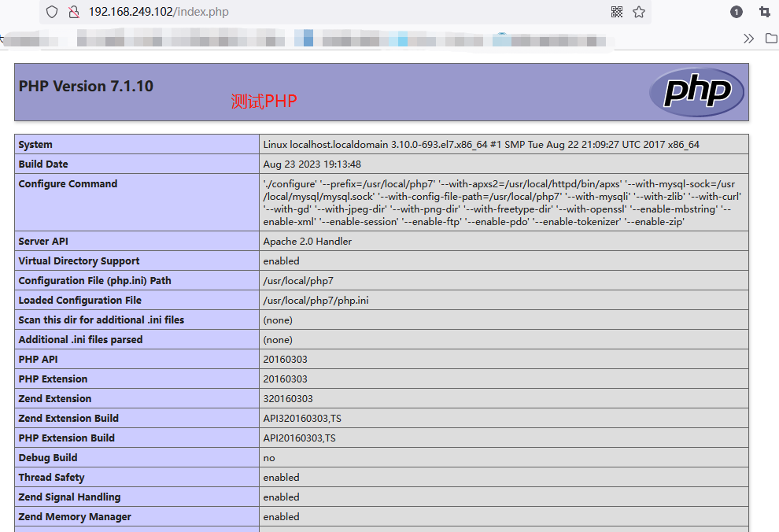Select the Debug Build value no
Viewport: 779px width, 532px height.
tap(269, 458)
